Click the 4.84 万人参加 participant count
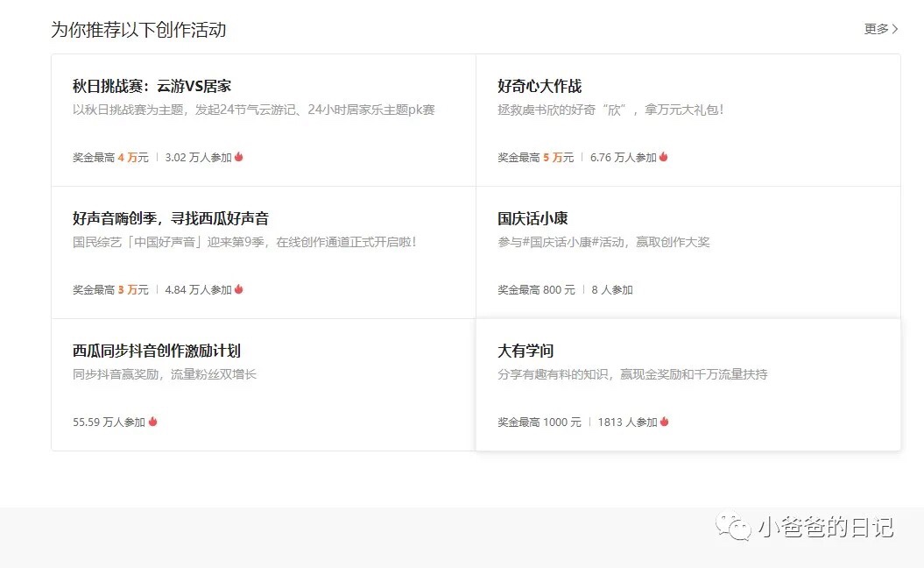924x568 pixels. click(198, 289)
